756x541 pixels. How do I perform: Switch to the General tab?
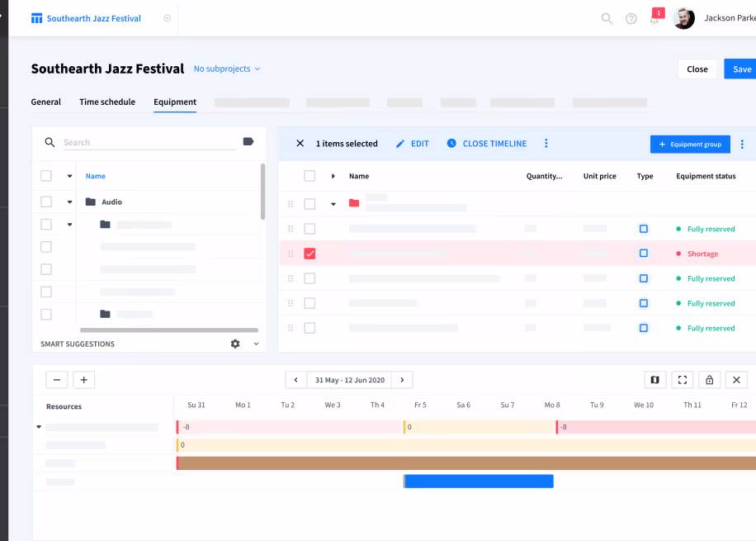[x=45, y=102]
